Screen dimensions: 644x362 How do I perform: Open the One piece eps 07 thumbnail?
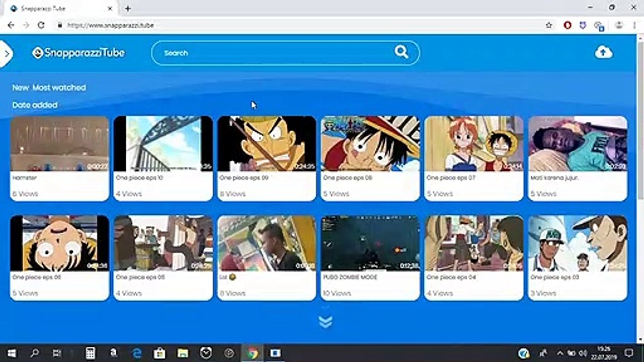tap(474, 144)
